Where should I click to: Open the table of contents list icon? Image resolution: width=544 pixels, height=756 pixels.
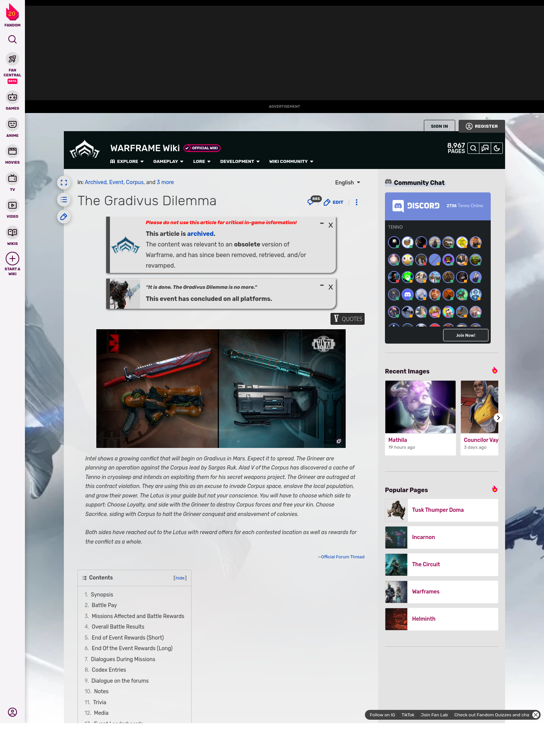coord(64,200)
